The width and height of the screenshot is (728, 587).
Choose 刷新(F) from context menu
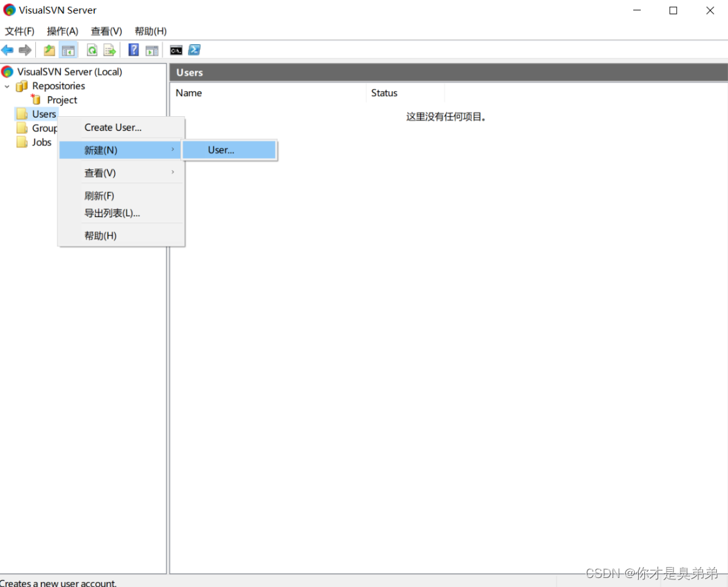click(122, 196)
